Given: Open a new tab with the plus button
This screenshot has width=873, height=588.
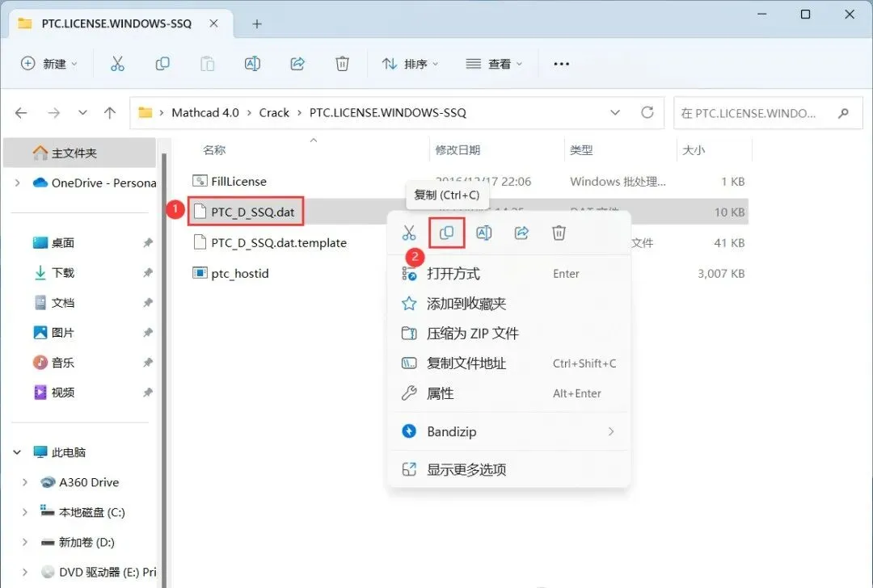Looking at the screenshot, I should click(x=257, y=24).
